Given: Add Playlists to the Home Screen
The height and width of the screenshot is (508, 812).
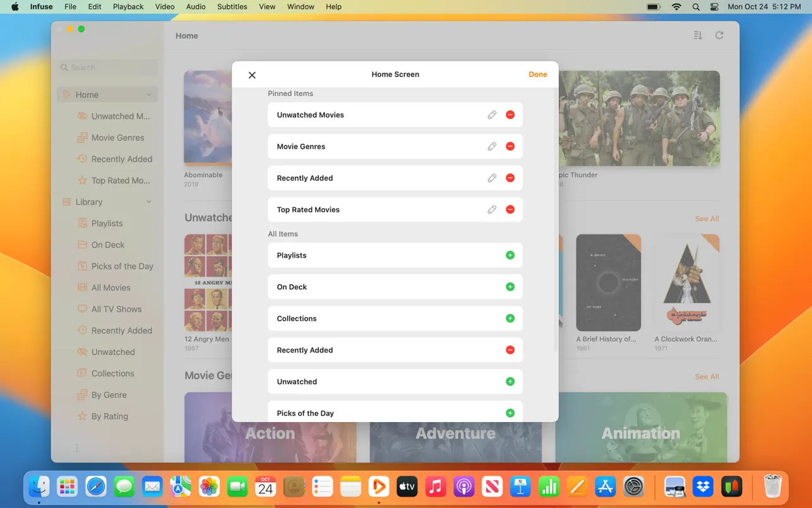Looking at the screenshot, I should tap(510, 255).
